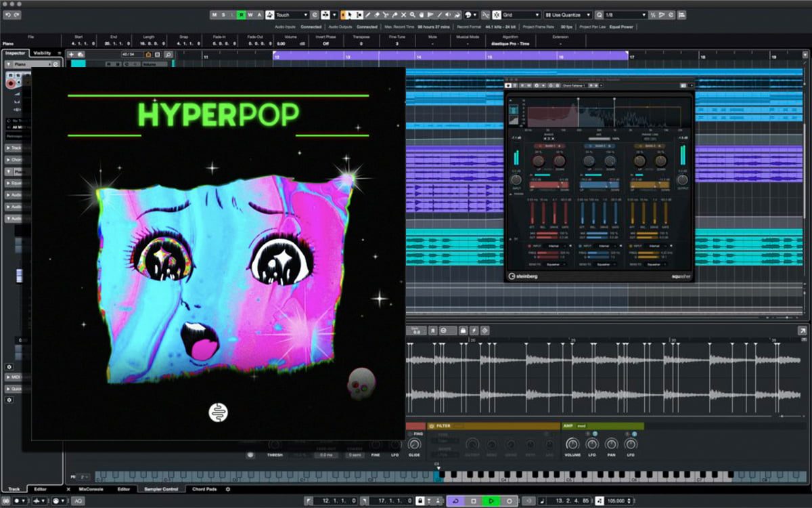Switch to the Track tab at bottom left
The height and width of the screenshot is (508, 812).
tap(14, 489)
